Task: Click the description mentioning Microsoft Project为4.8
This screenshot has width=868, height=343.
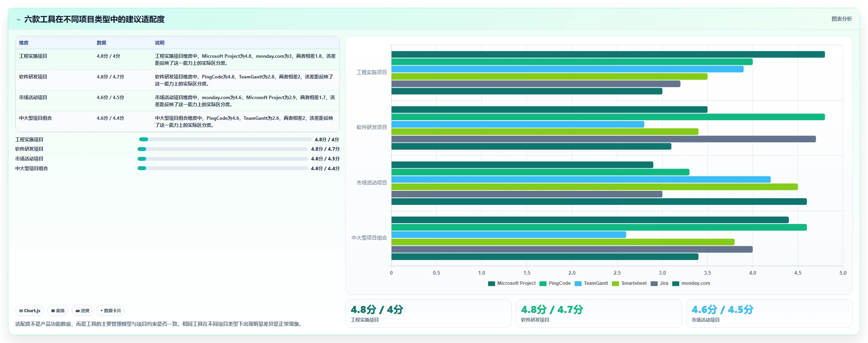Action: pos(245,60)
